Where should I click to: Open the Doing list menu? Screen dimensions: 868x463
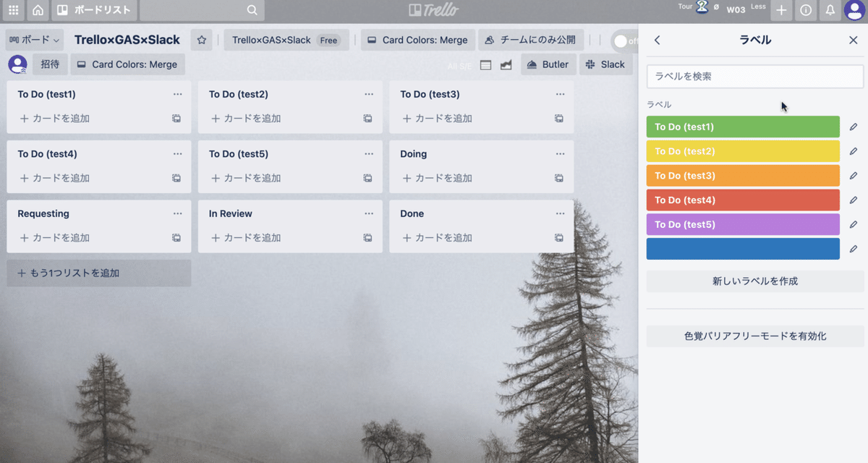pyautogui.click(x=561, y=154)
